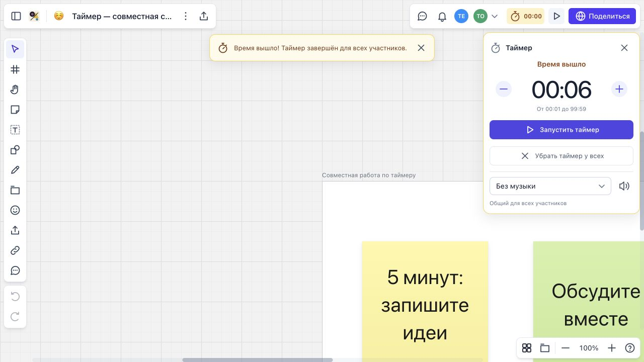Select the text tool
Screen dimensions: 644x362
[x=15, y=130]
